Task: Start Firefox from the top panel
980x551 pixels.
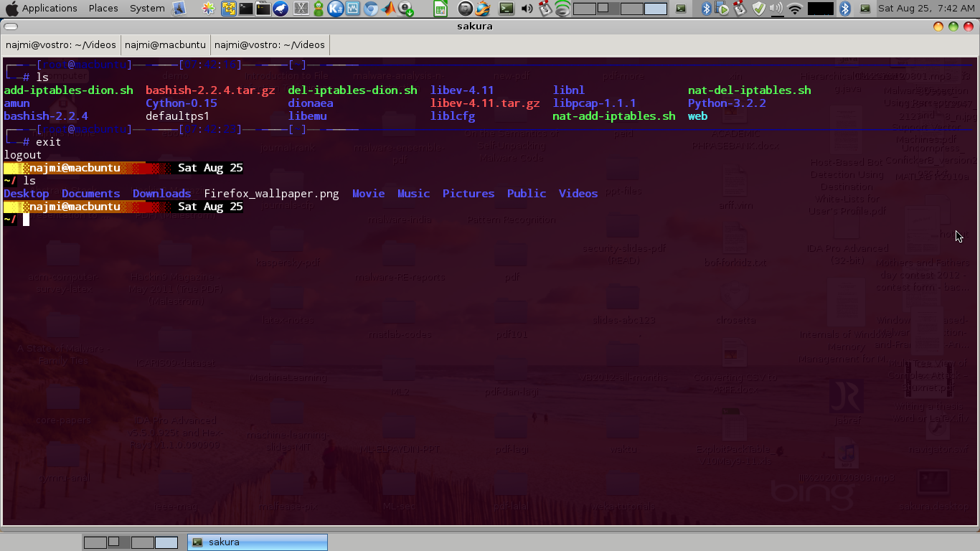Action: pyautogui.click(x=481, y=9)
